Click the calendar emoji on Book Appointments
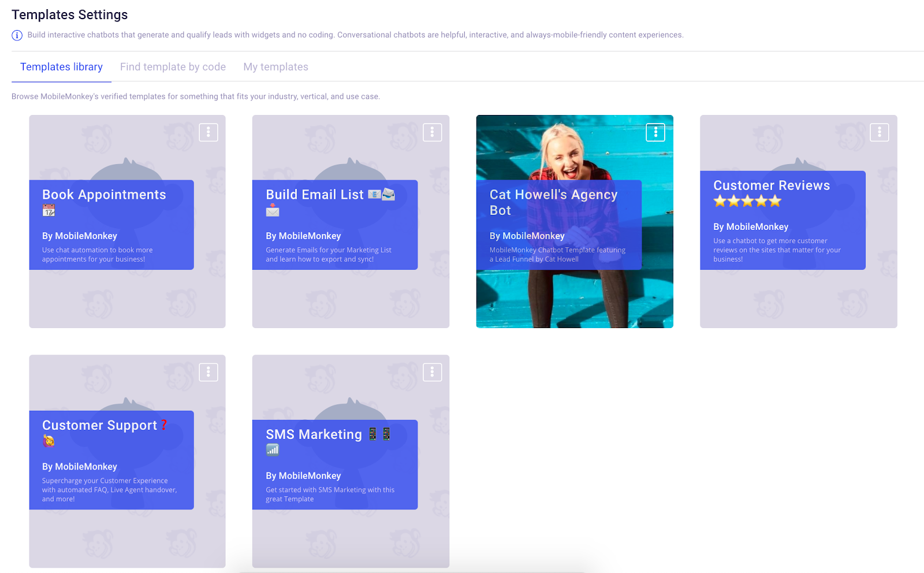This screenshot has height=573, width=924. point(49,210)
